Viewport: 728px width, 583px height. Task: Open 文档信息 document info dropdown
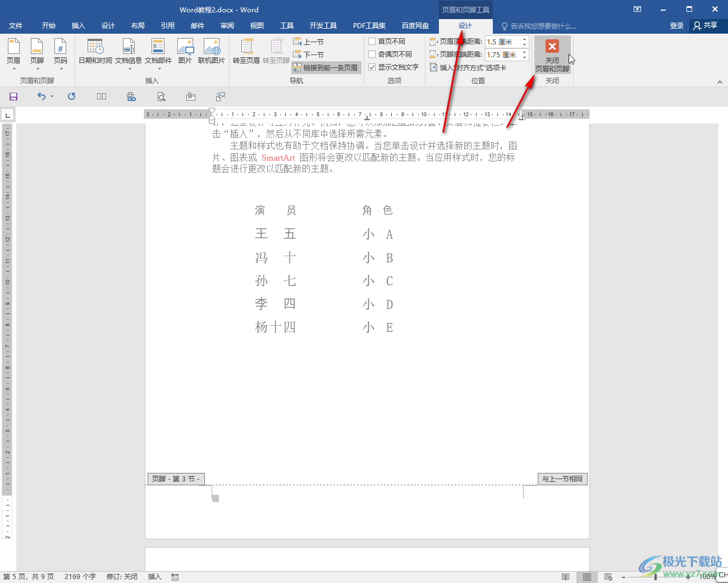(129, 54)
